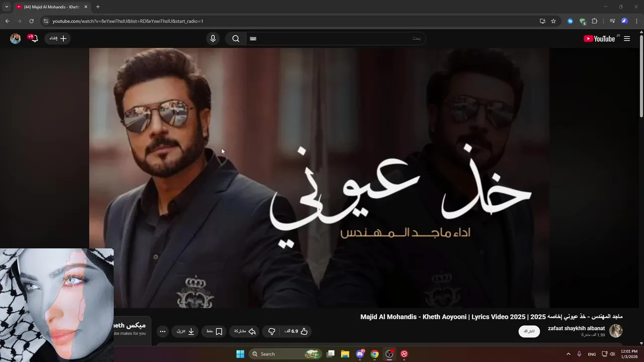The width and height of the screenshot is (644, 362).
Task: Bookmark this page with the star icon
Action: pyautogui.click(x=553, y=21)
